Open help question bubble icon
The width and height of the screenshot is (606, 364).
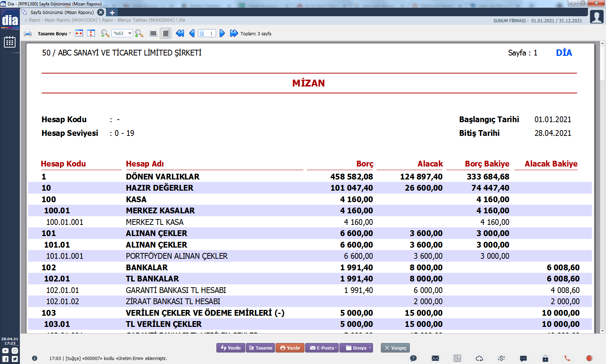413,358
